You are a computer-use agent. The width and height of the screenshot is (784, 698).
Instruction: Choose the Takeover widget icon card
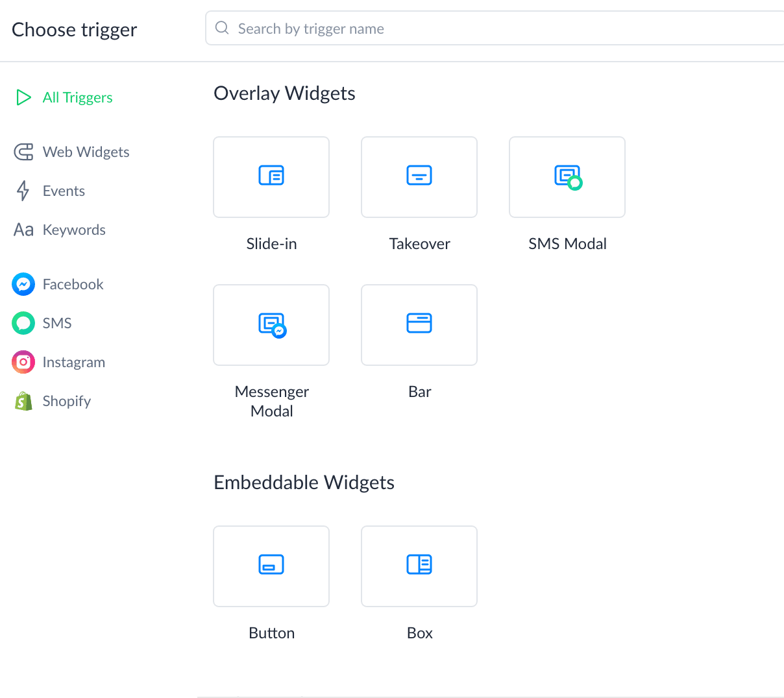coord(419,177)
